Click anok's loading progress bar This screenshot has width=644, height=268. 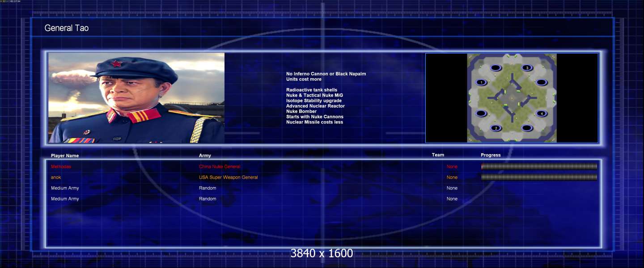(539, 177)
